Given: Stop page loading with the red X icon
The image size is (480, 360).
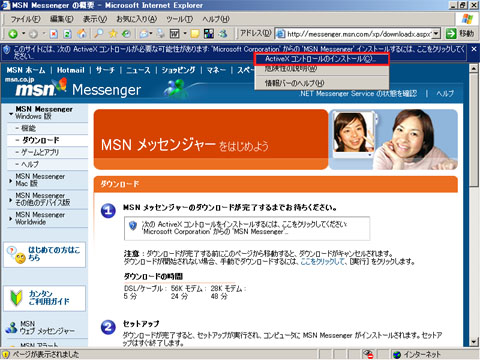Looking at the screenshot, I should (54, 34).
